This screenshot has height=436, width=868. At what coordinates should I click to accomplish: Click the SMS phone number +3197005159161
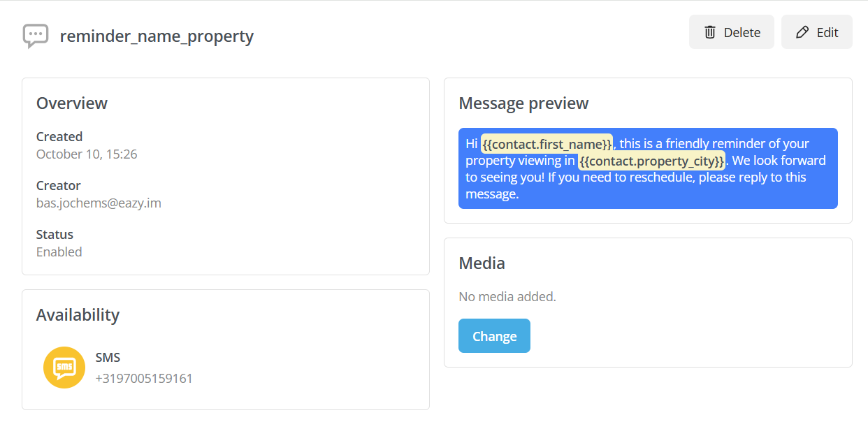[144, 379]
